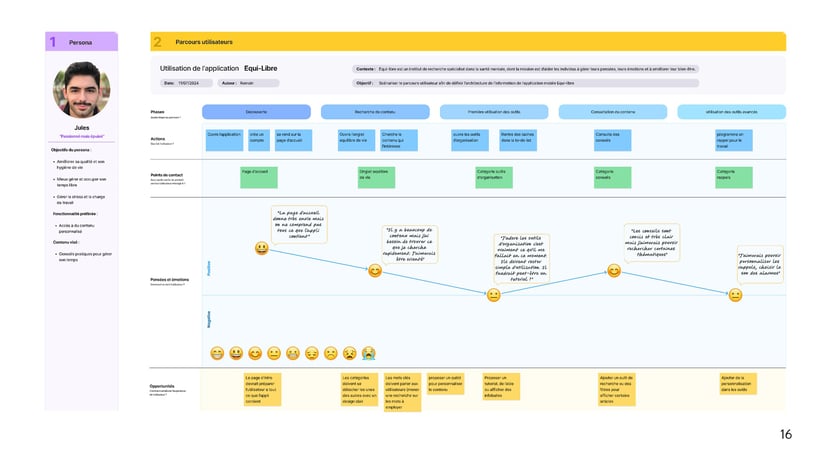Select the smiling emoji under Consultation du contenu
Screen dimensions: 817x460
(614, 271)
